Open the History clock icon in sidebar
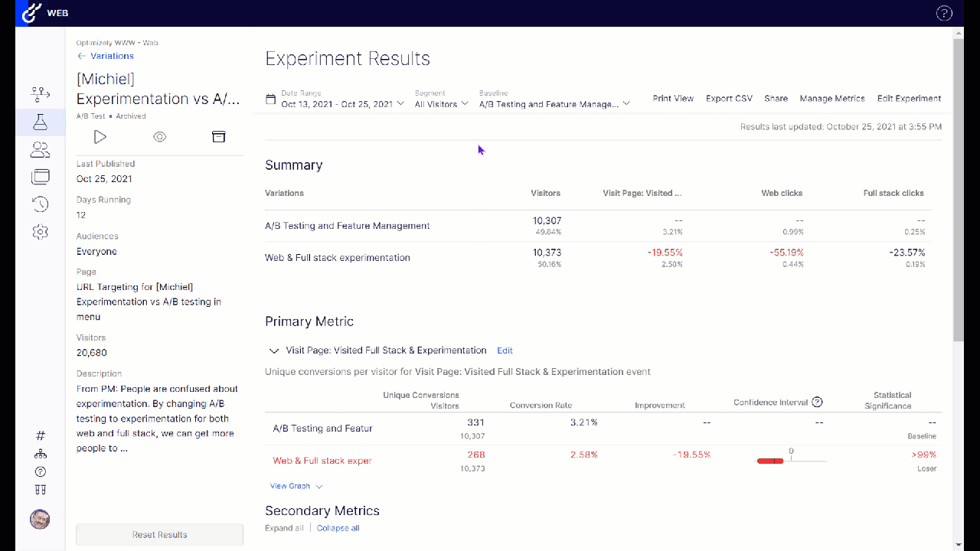980x551 pixels. [x=41, y=204]
